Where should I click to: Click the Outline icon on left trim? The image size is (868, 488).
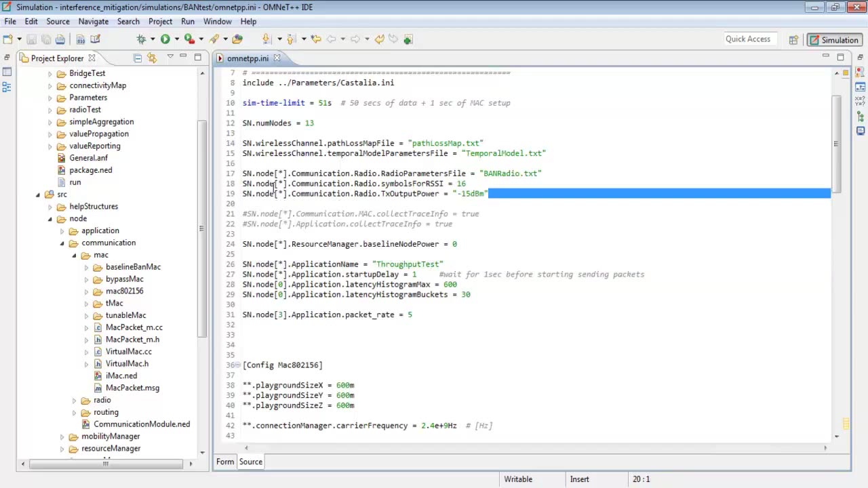coord(7,87)
